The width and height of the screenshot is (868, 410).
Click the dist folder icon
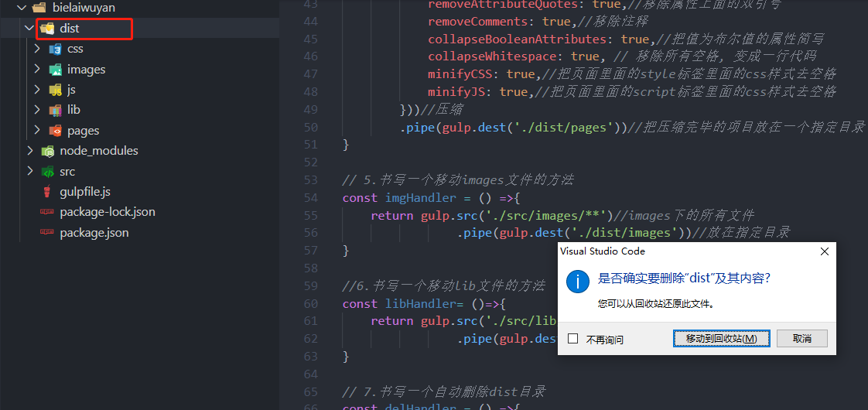pyautogui.click(x=47, y=28)
